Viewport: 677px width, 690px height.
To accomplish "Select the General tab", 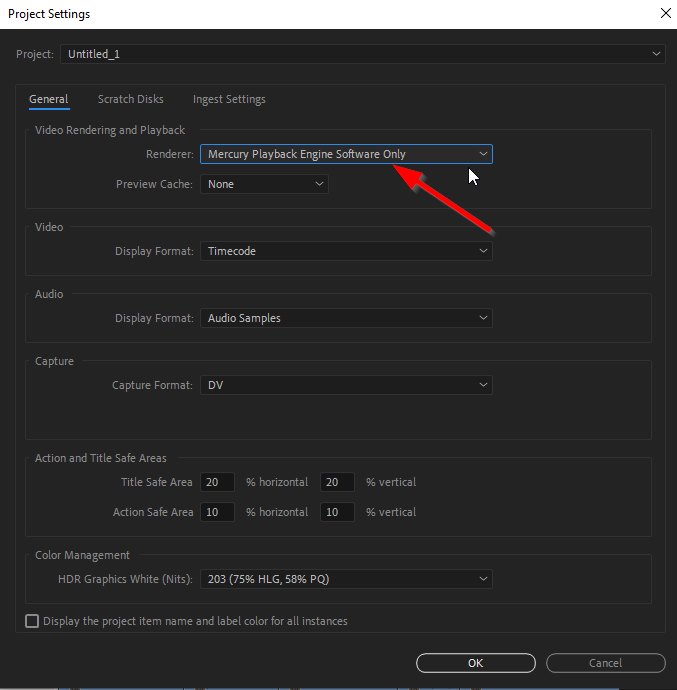I will click(x=49, y=99).
